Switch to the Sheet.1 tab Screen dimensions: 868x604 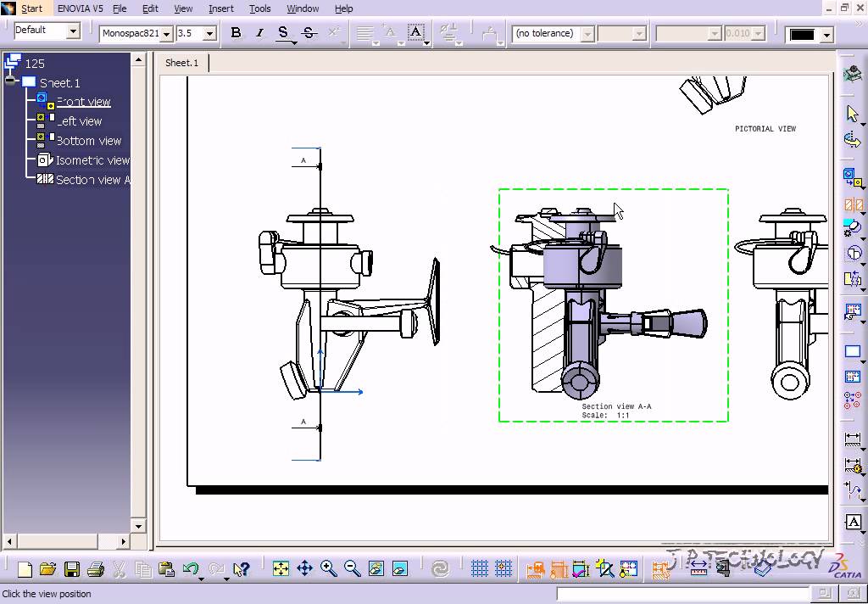click(x=181, y=63)
